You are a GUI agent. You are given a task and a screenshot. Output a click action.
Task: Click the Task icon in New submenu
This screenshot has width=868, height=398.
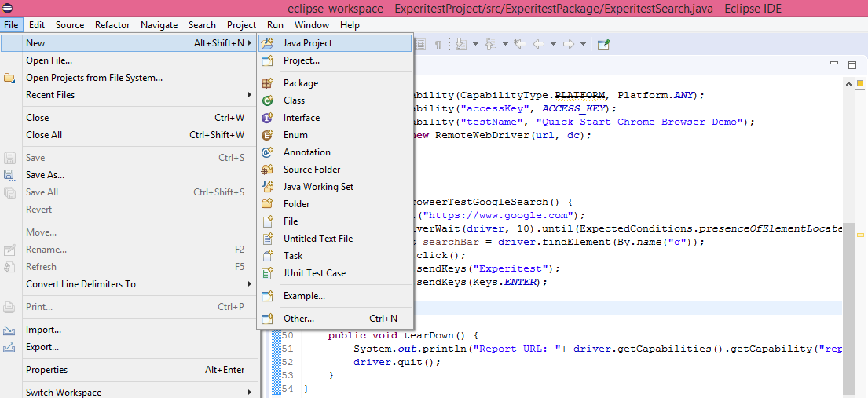pyautogui.click(x=267, y=256)
